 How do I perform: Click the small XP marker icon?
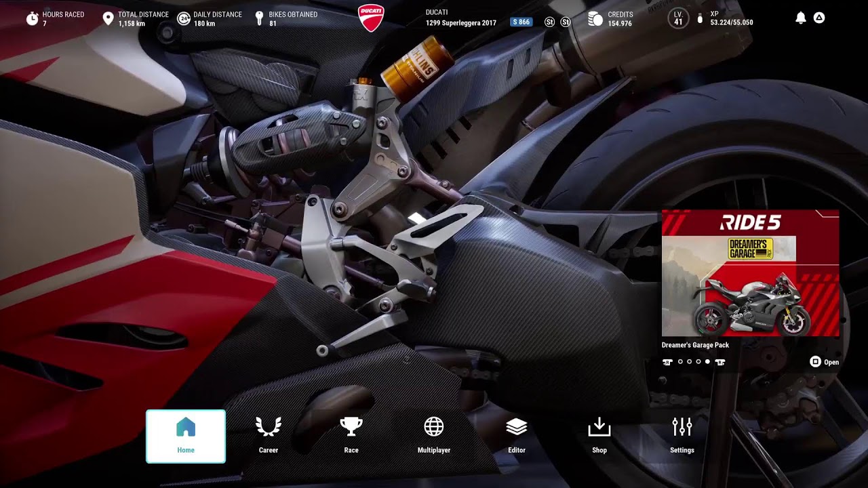(701, 19)
